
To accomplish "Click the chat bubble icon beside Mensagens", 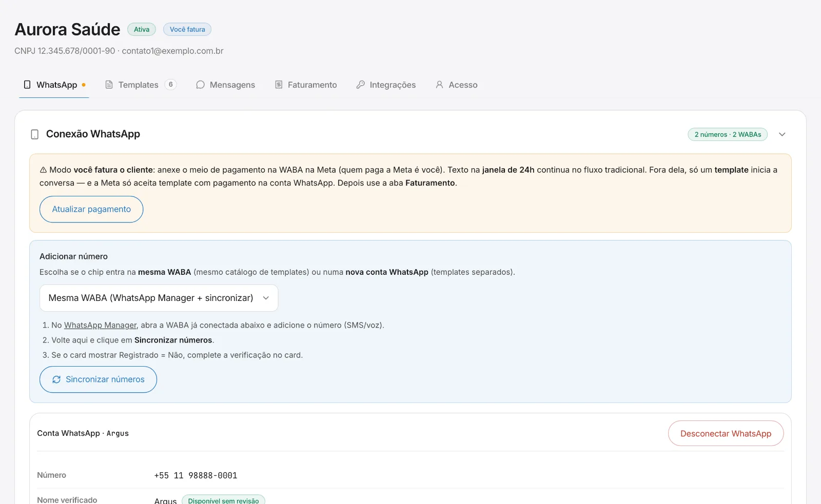I will [200, 85].
